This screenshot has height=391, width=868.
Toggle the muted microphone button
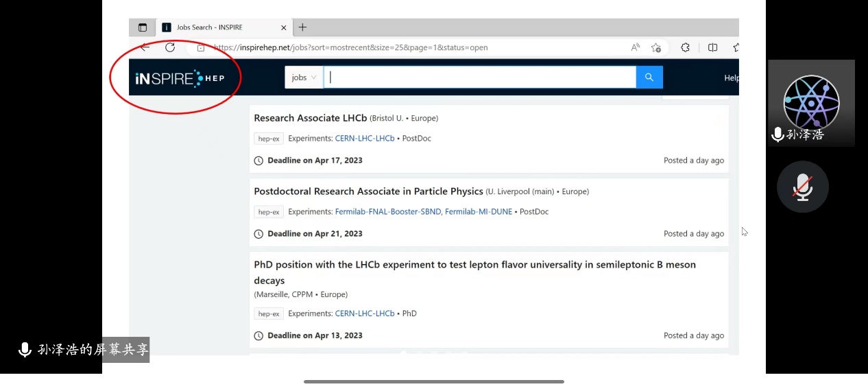802,187
